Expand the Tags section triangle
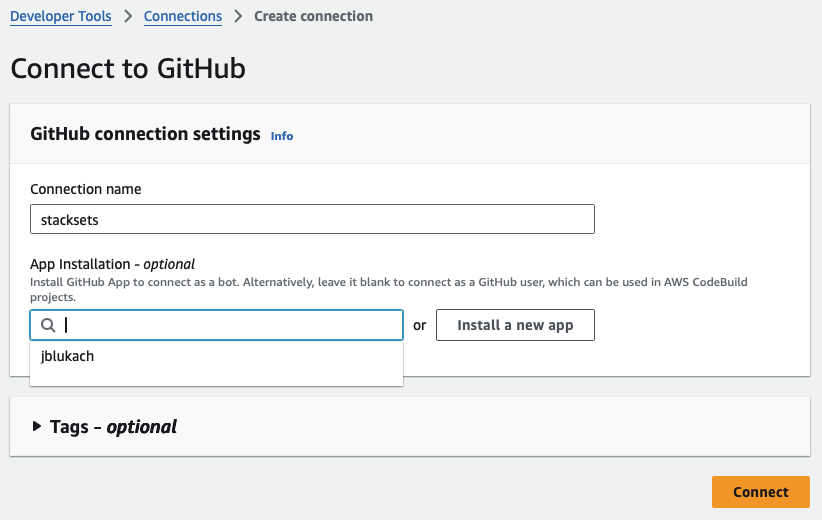This screenshot has width=822, height=520. click(x=37, y=426)
